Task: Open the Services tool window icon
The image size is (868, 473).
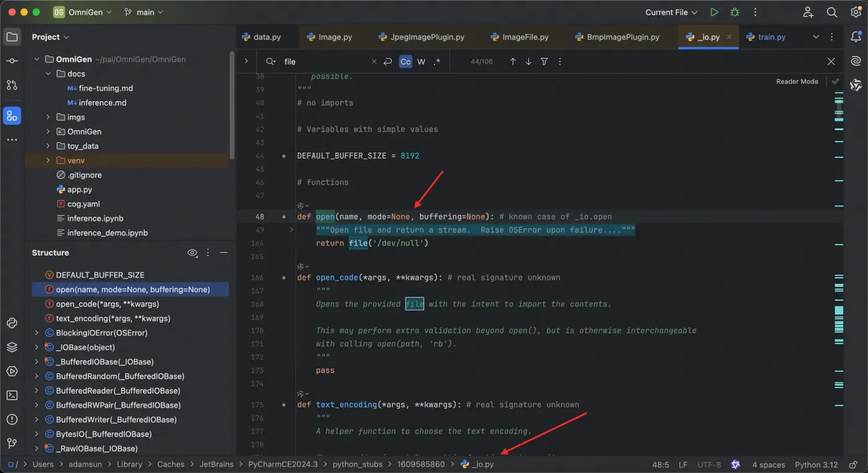Action: (12, 371)
